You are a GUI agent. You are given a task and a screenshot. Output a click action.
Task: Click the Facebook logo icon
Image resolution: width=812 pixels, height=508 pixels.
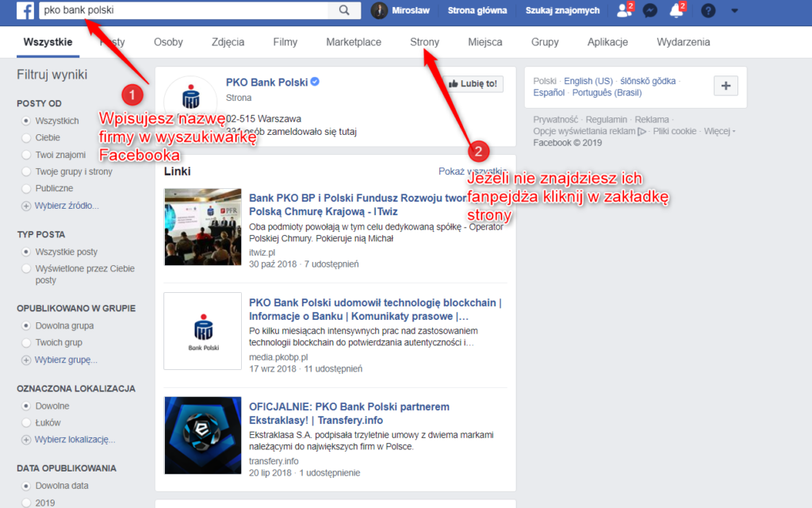(24, 10)
